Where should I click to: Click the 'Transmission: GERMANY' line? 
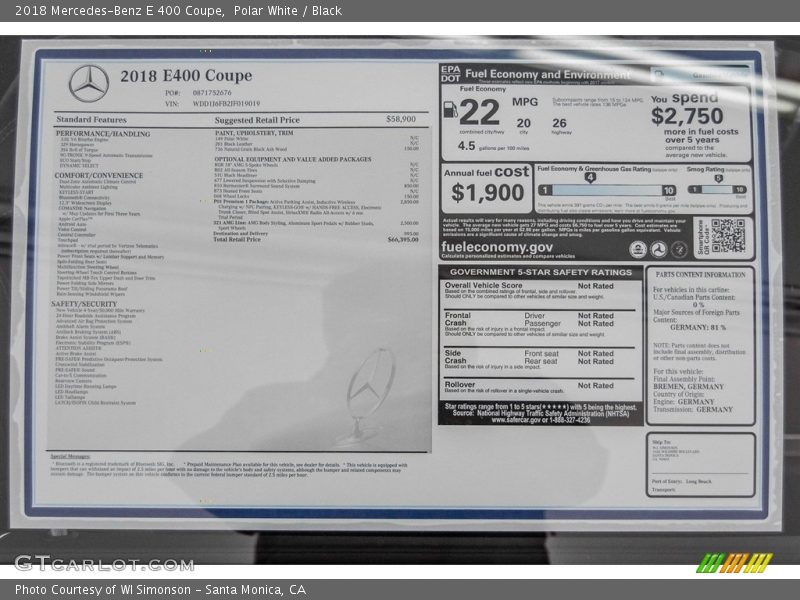(693, 409)
